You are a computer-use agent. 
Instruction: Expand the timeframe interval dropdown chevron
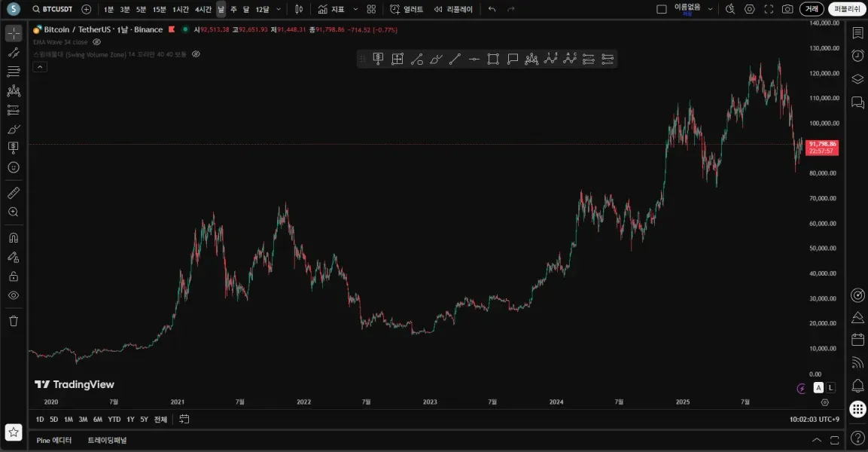click(279, 9)
